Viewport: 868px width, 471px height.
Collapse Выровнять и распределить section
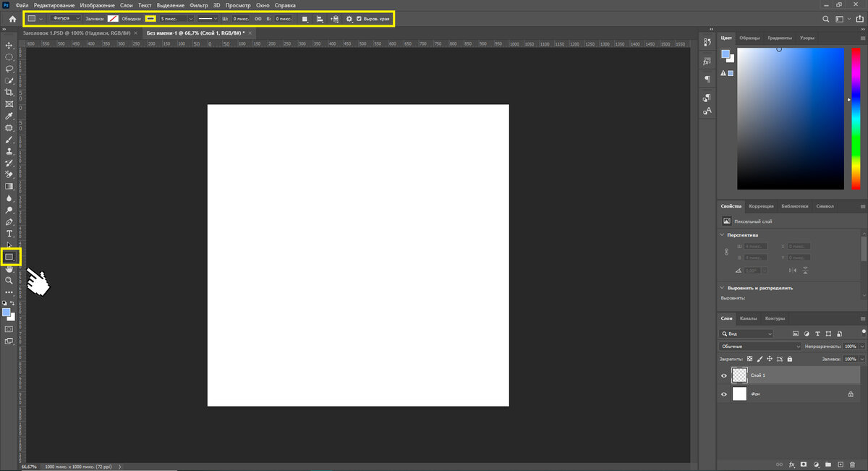pos(723,287)
